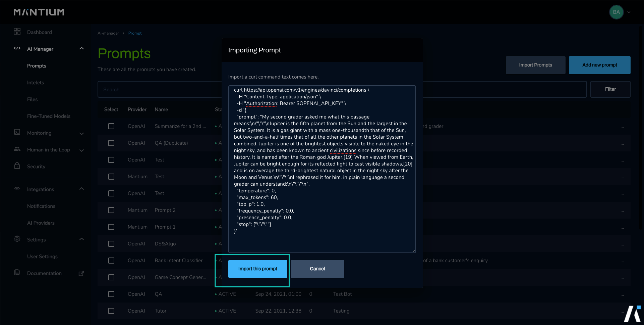Grab the text area resize handle
This screenshot has width=644, height=325.
(x=414, y=250)
